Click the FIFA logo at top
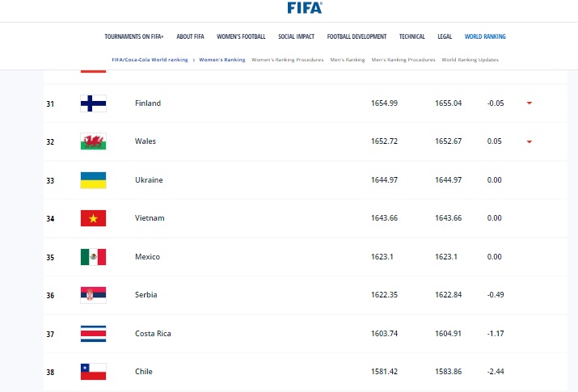 pyautogui.click(x=305, y=8)
